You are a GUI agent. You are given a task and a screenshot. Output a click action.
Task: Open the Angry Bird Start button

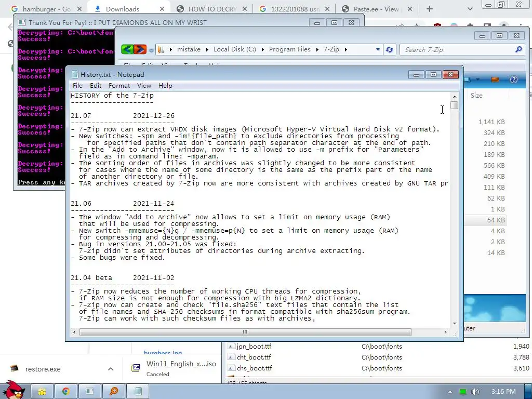click(13, 390)
